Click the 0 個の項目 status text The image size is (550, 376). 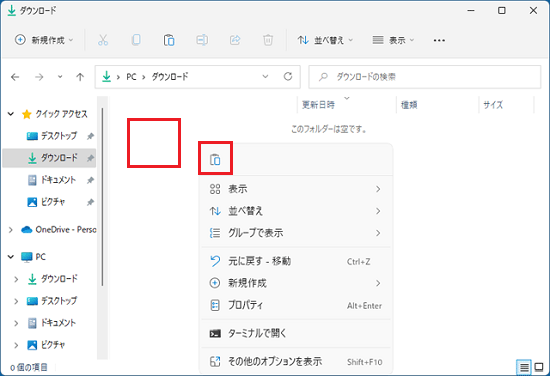[29, 367]
